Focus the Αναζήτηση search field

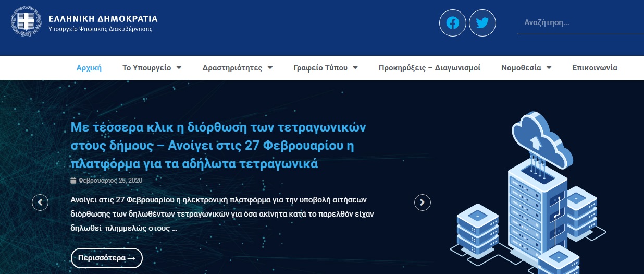click(578, 23)
